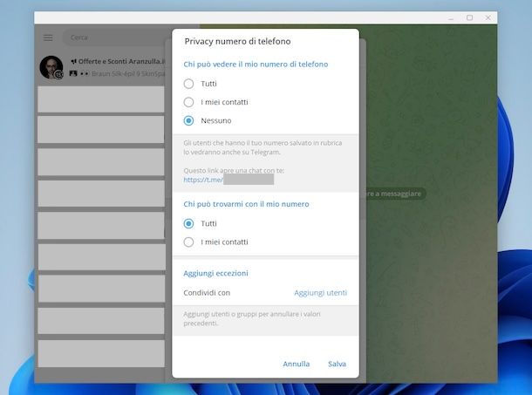The image size is (532, 395).
Task: Click Aggiungi utenti link
Action: pos(320,292)
